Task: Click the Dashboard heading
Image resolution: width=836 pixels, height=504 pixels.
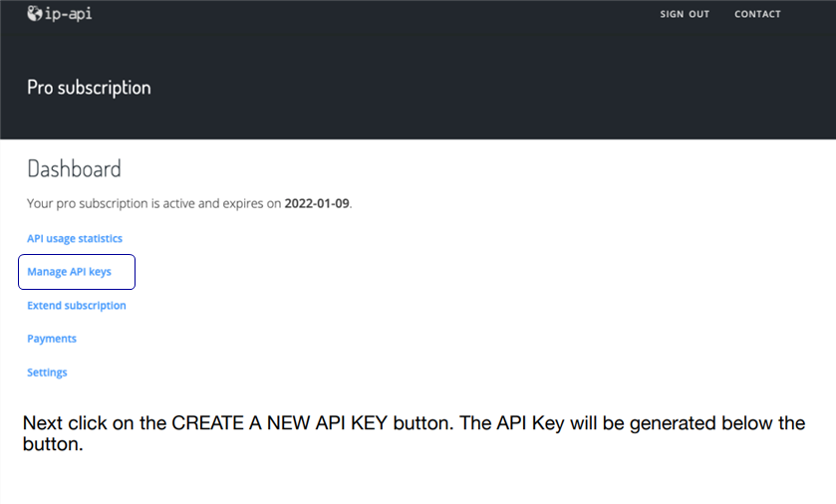Action: click(x=74, y=168)
